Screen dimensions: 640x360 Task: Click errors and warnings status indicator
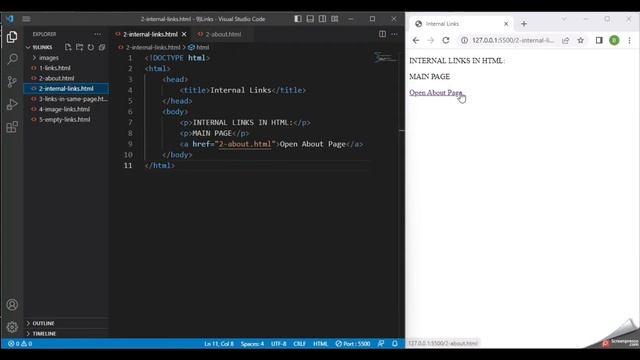tap(20, 344)
